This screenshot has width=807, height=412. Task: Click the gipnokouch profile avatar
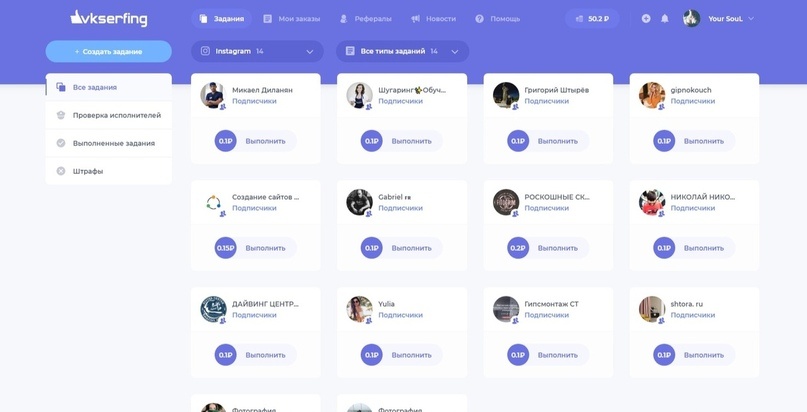(652, 95)
